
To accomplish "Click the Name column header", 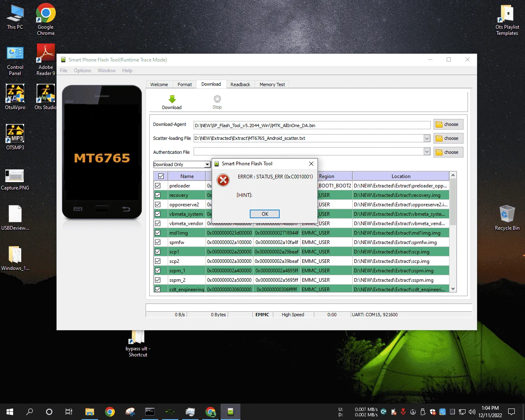I will click(x=187, y=176).
